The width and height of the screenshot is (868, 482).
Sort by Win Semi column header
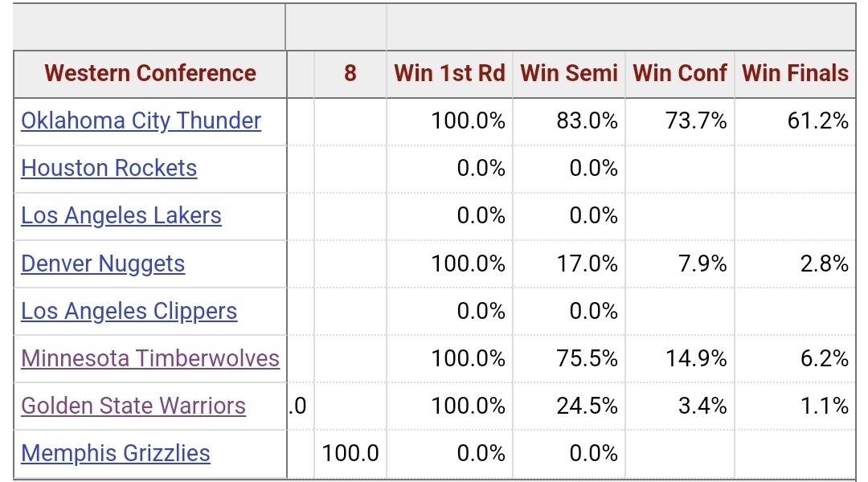[569, 73]
